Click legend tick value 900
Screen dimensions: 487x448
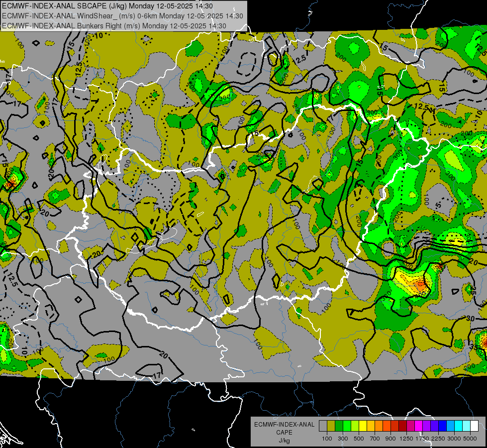390,439
